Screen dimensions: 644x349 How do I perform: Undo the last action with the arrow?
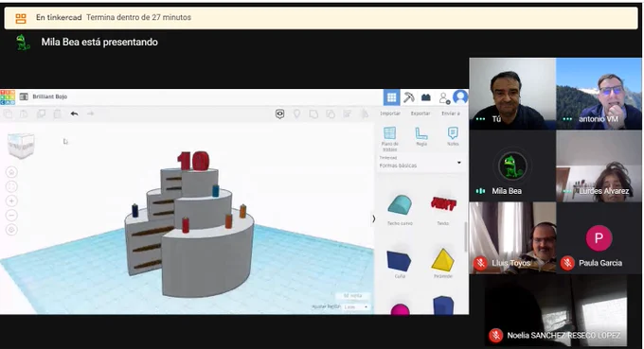(x=74, y=113)
